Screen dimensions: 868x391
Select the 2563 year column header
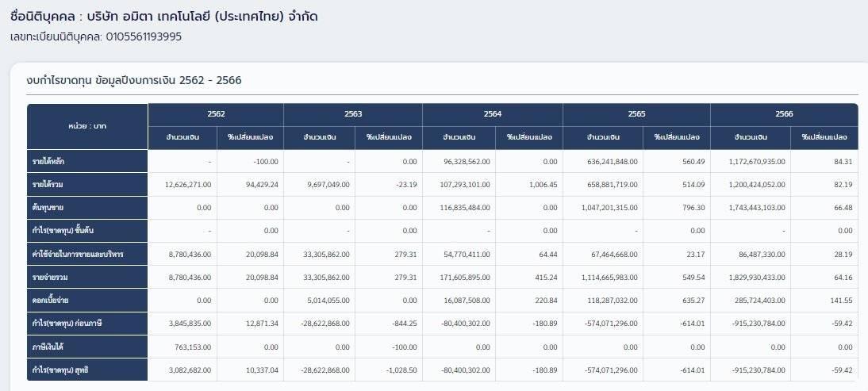tap(353, 114)
